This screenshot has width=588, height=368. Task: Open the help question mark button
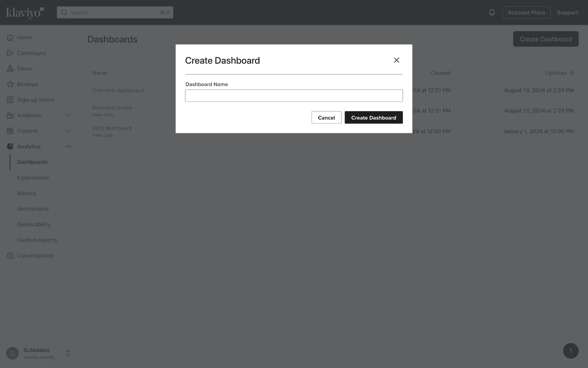571,351
